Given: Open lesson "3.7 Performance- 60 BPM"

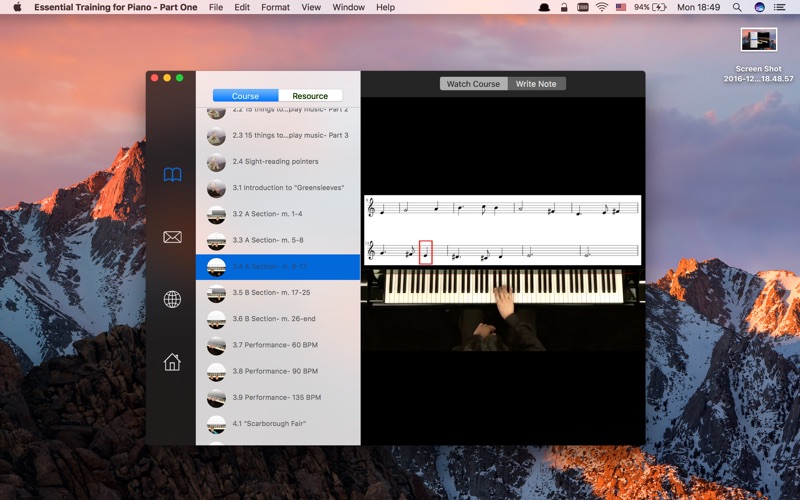Looking at the screenshot, I should tap(278, 345).
